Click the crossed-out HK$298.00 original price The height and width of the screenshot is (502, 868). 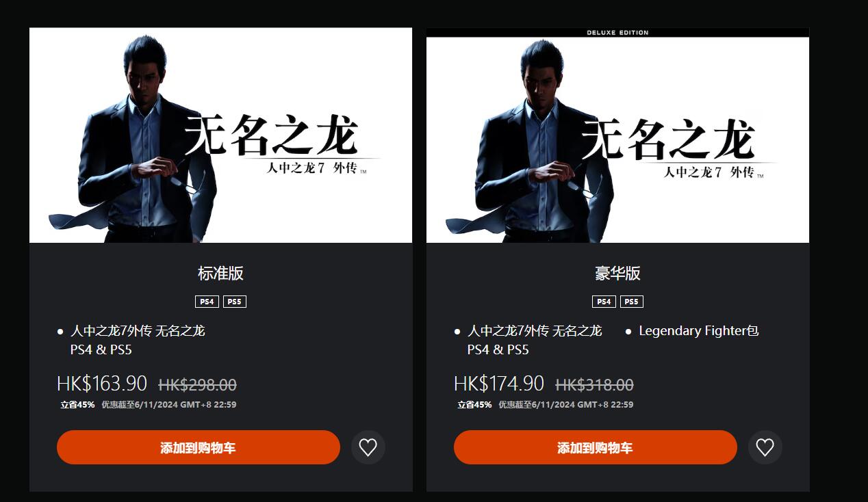(197, 385)
